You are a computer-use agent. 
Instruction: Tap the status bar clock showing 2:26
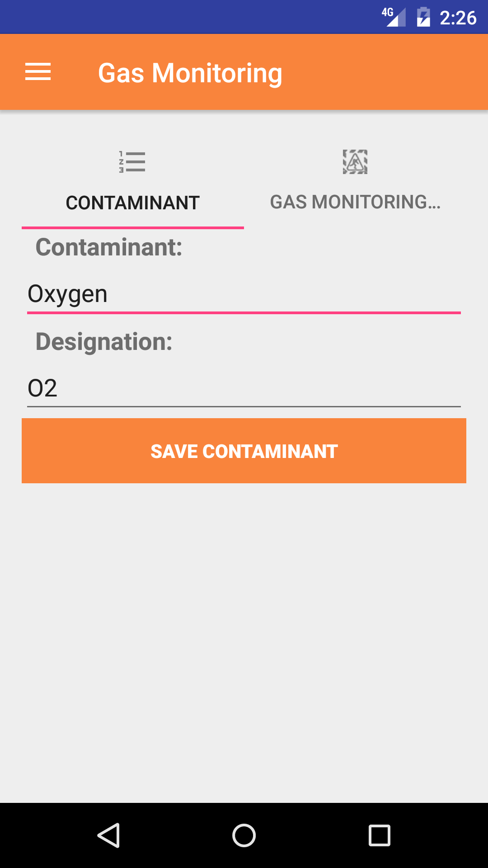[458, 18]
